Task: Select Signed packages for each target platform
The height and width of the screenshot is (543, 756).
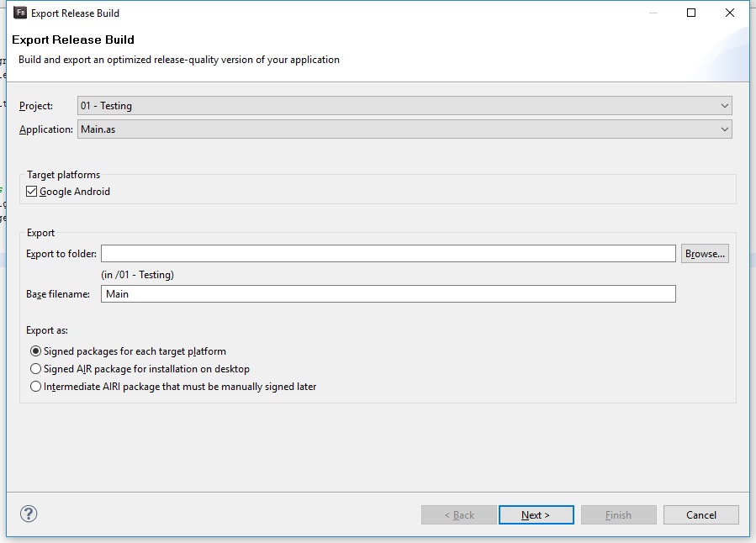Action: pos(35,351)
